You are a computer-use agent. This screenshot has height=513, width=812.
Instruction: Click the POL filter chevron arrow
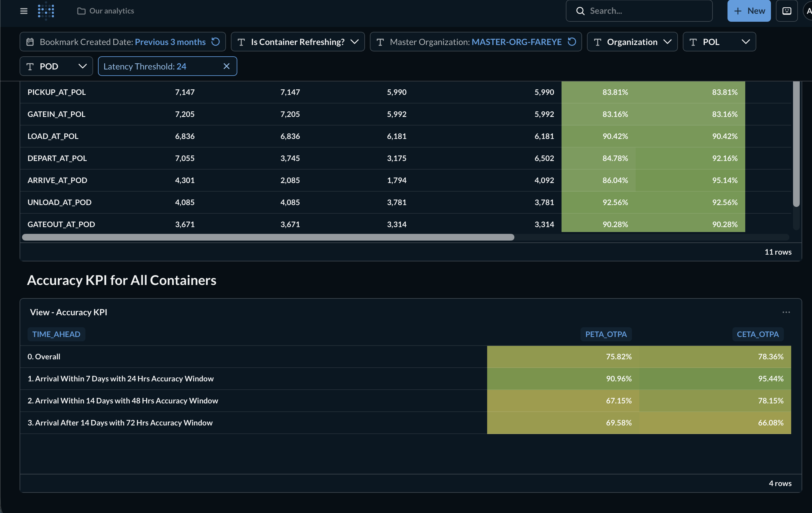click(x=746, y=42)
